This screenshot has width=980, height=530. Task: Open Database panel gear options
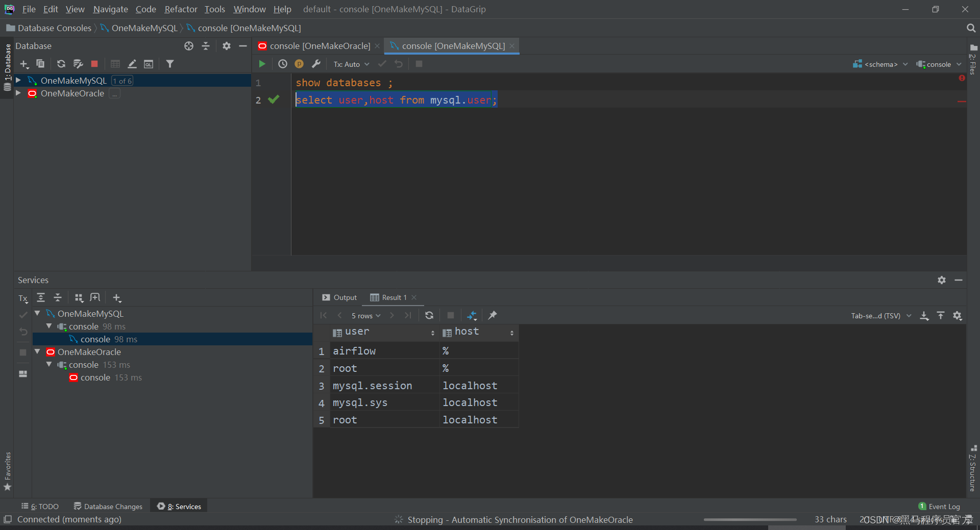[227, 46]
